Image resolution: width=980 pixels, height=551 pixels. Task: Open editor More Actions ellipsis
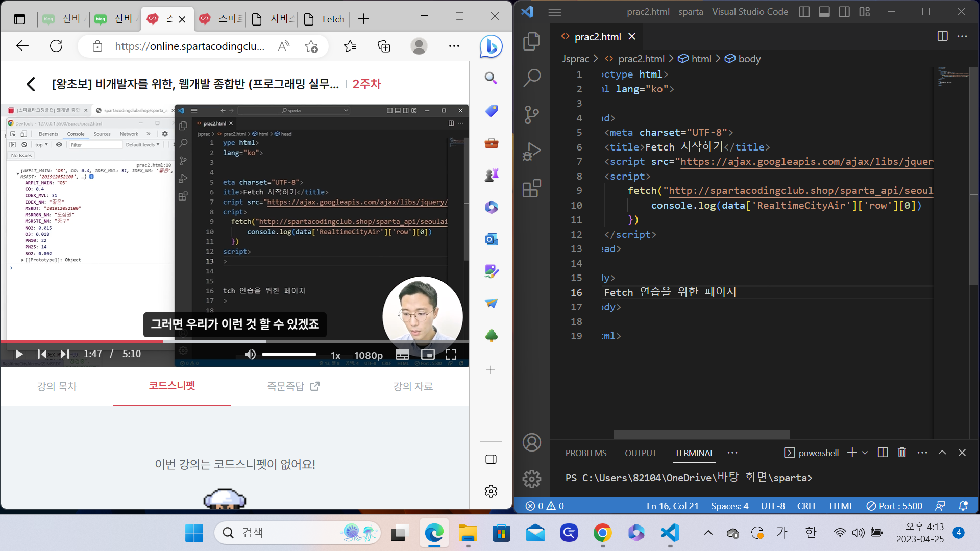pos(962,36)
